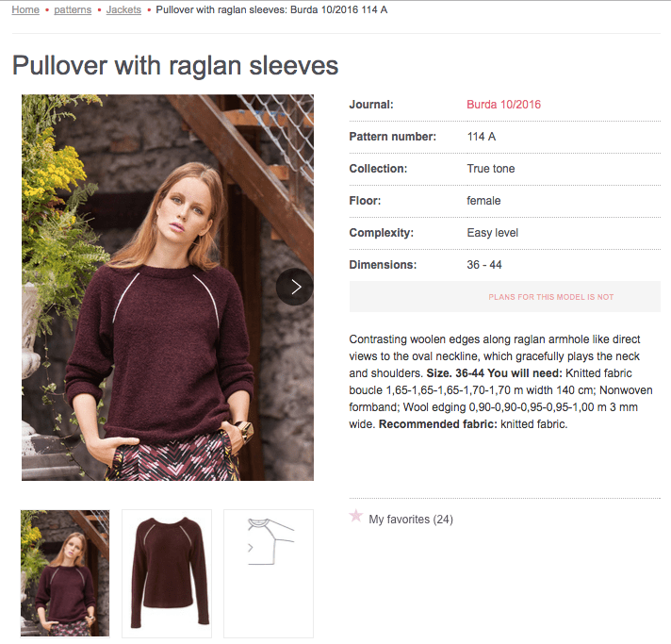Open the Burda 10/2016 journal link
Screen dimensions: 671x644
tap(503, 105)
